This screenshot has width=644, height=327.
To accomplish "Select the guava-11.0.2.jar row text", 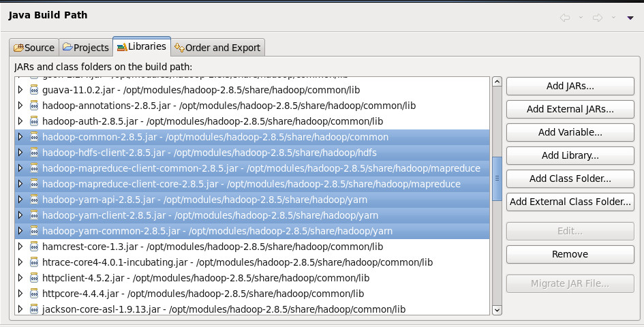I will [201, 90].
